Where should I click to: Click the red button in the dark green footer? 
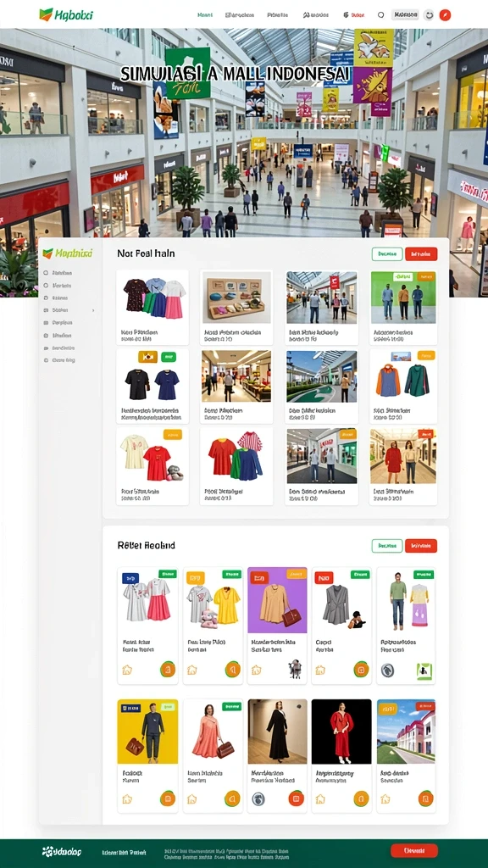pos(413,850)
